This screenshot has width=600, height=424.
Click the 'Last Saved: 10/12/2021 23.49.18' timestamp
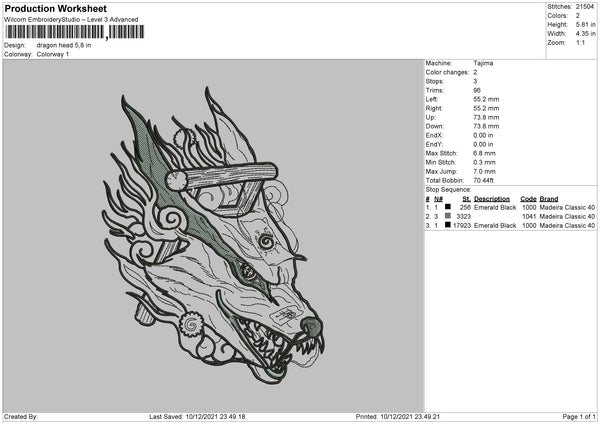pos(197,417)
